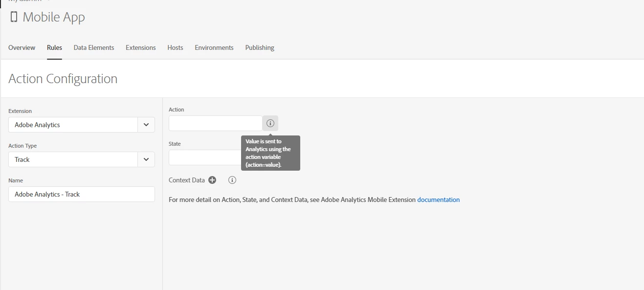644x290 pixels.
Task: Click the plus icon beside Context Data
Action: pyautogui.click(x=212, y=180)
